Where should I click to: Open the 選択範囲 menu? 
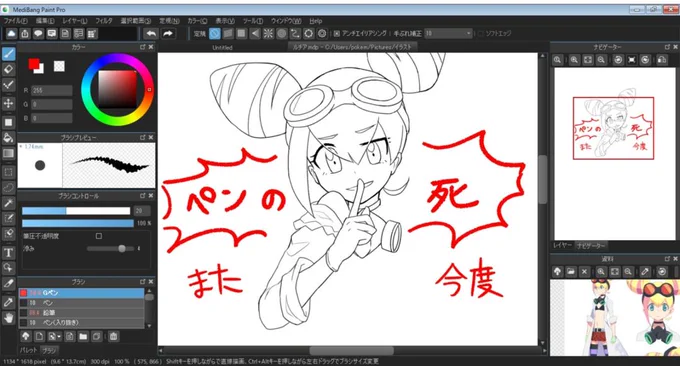point(135,21)
